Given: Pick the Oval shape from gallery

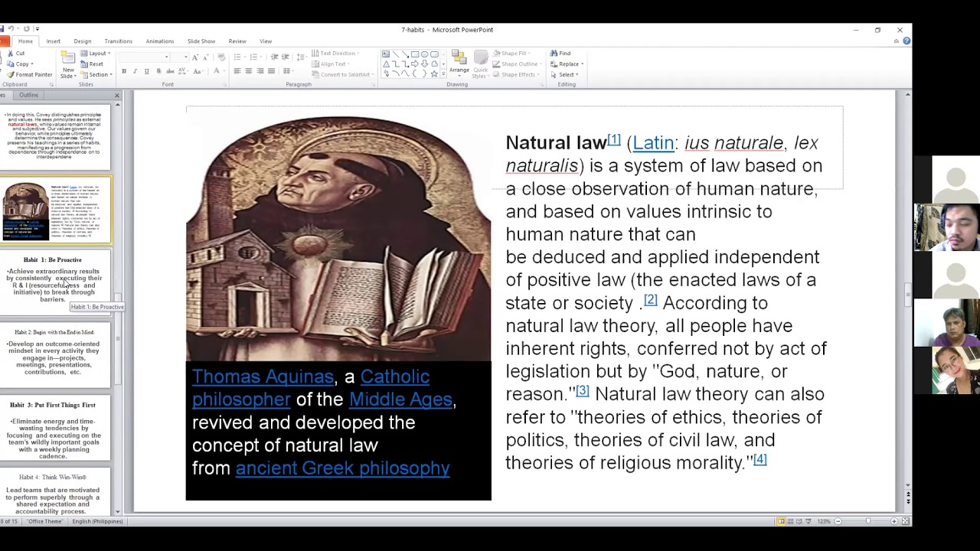Looking at the screenshot, I should coord(425,54).
